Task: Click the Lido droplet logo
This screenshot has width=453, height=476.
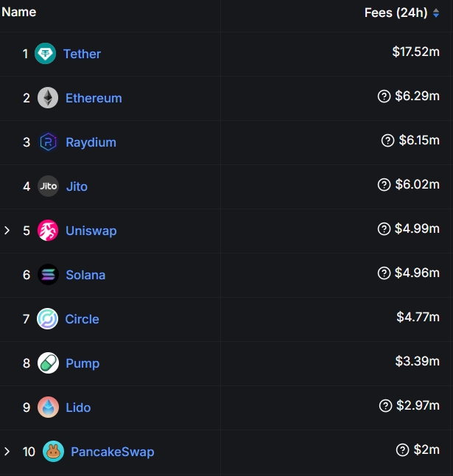Action: click(48, 407)
